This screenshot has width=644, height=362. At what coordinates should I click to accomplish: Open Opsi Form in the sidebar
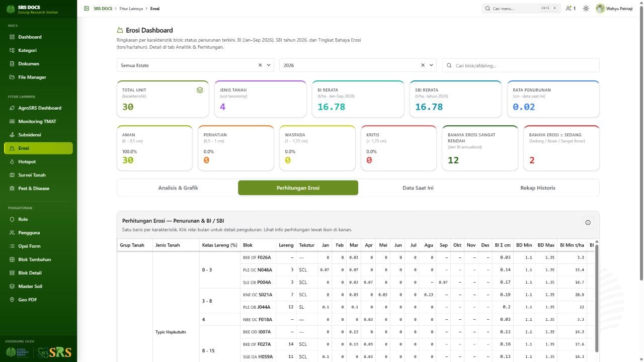pos(38,246)
